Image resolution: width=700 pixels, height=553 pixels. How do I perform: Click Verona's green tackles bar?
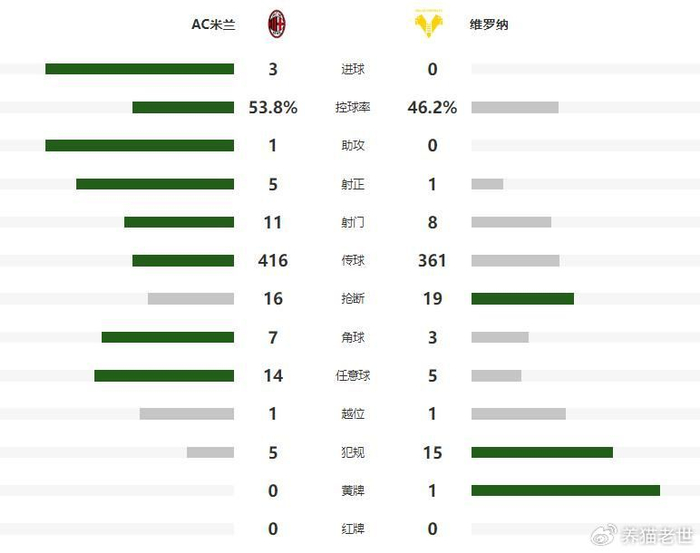click(522, 299)
